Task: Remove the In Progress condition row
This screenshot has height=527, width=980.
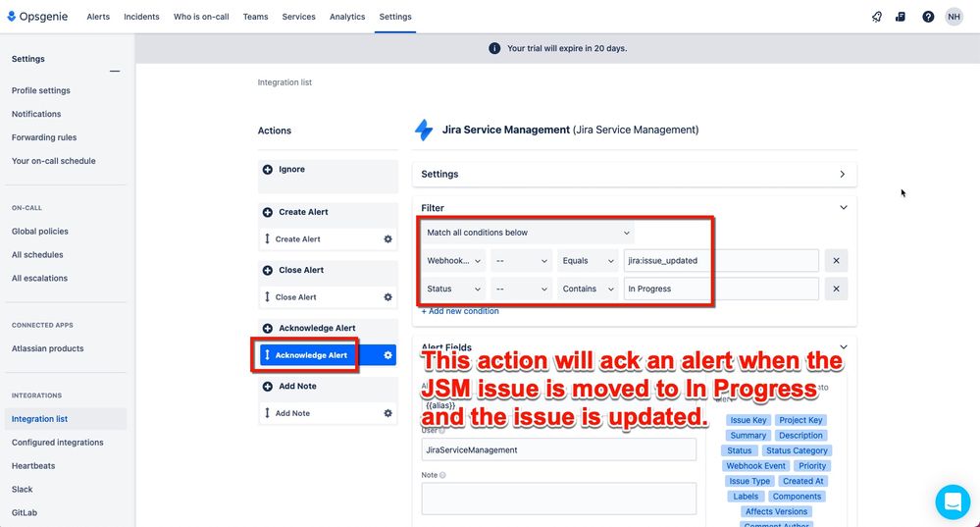Action: pos(836,289)
